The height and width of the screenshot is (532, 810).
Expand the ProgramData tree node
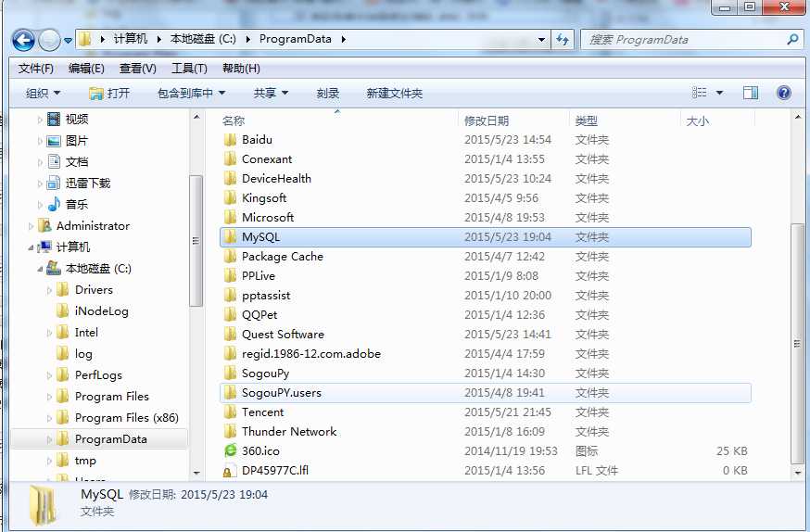click(50, 439)
